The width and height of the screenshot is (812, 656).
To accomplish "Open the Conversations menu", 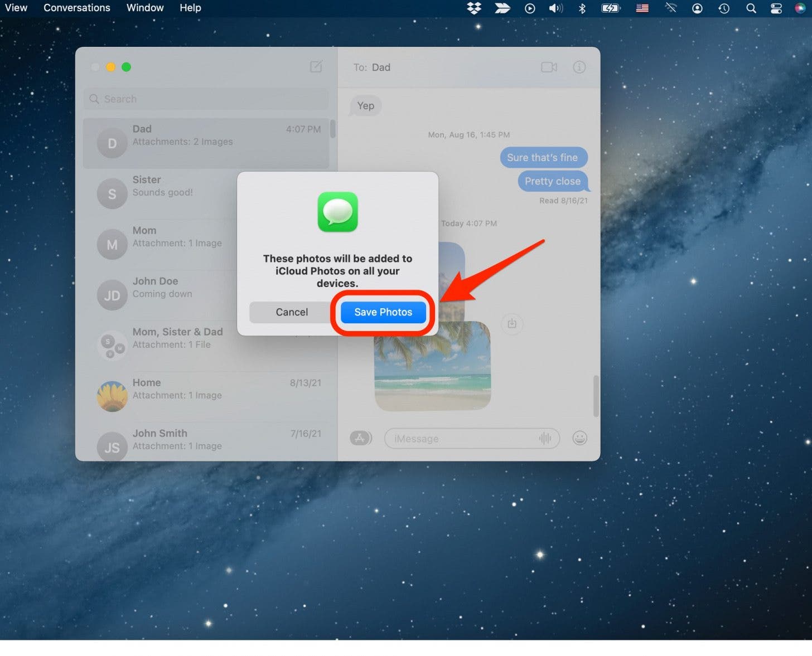I will point(76,8).
